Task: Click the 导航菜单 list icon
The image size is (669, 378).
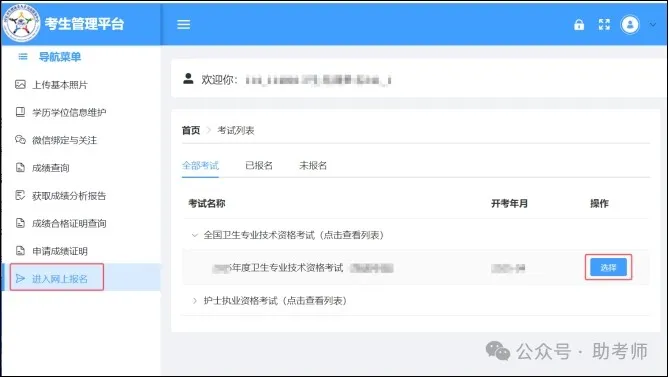Action: click(x=23, y=56)
